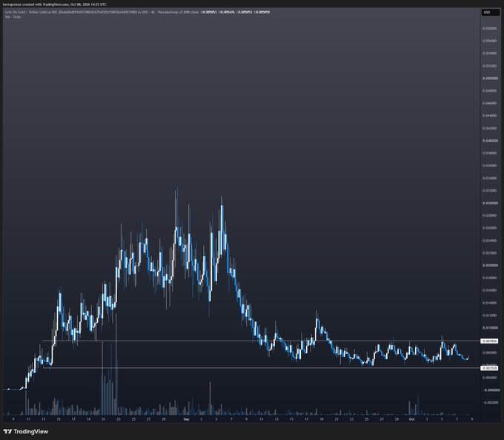Click the USD currency label on price axis
Image resolution: width=504 pixels, height=440 pixels.
coord(490,12)
